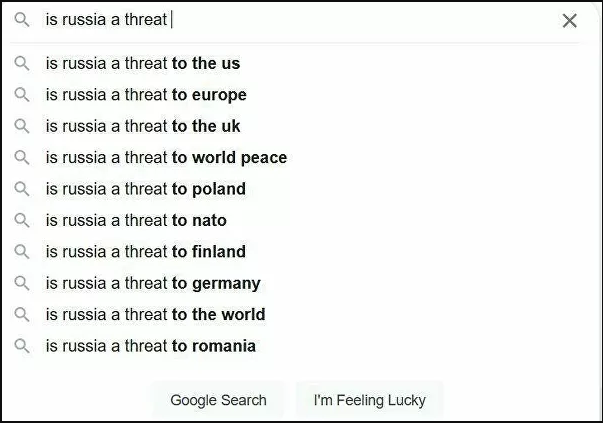Click magnifier icon beside 'to the us' suggestion

coord(22,63)
